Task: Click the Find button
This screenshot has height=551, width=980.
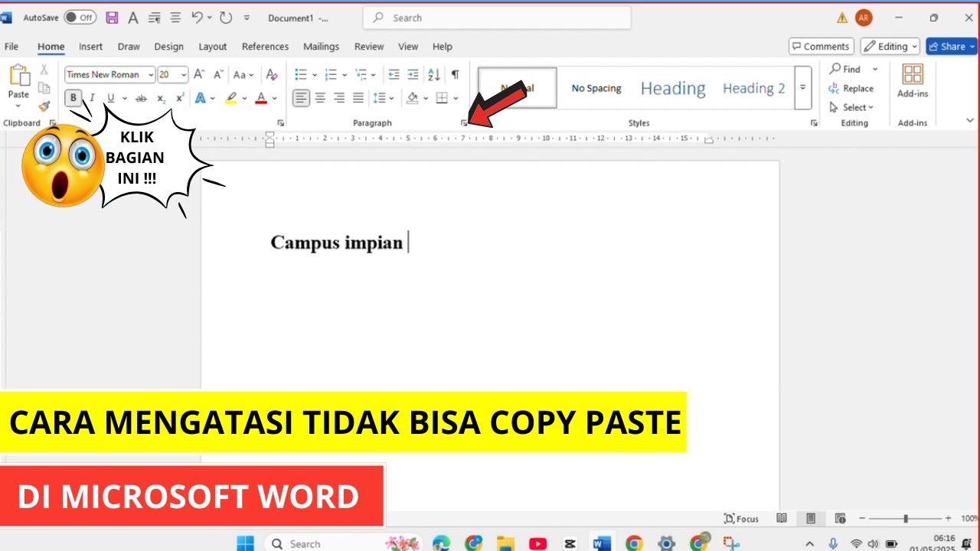Action: pyautogui.click(x=844, y=69)
